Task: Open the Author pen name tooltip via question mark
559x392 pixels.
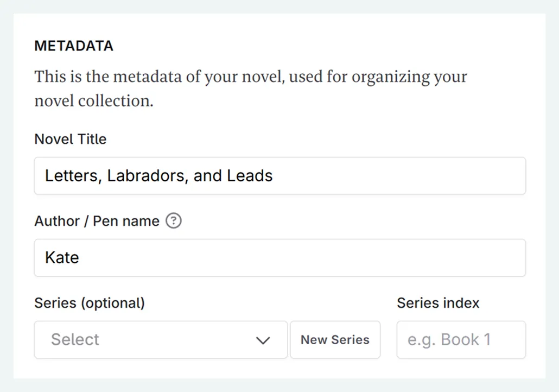Action: pos(173,221)
